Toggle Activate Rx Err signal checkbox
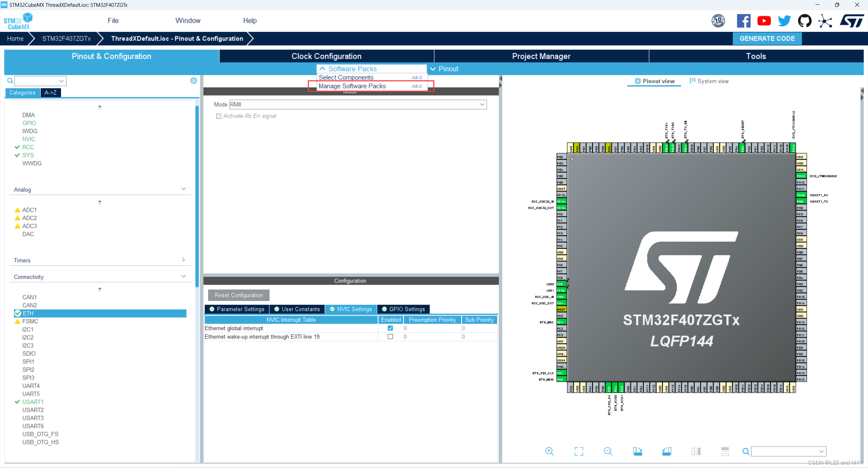The image size is (868, 468). 219,116
